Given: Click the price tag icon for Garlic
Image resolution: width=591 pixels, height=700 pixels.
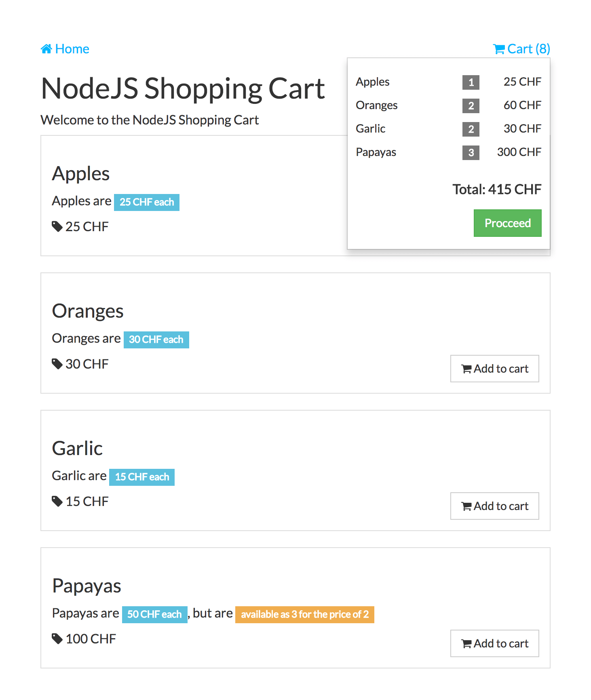Looking at the screenshot, I should [57, 501].
